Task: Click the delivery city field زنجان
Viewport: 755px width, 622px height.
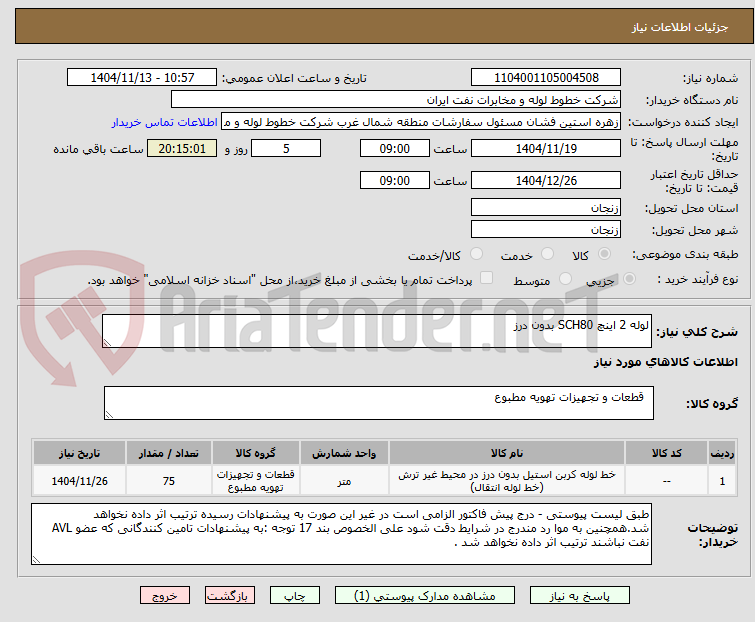Action: coord(546,229)
